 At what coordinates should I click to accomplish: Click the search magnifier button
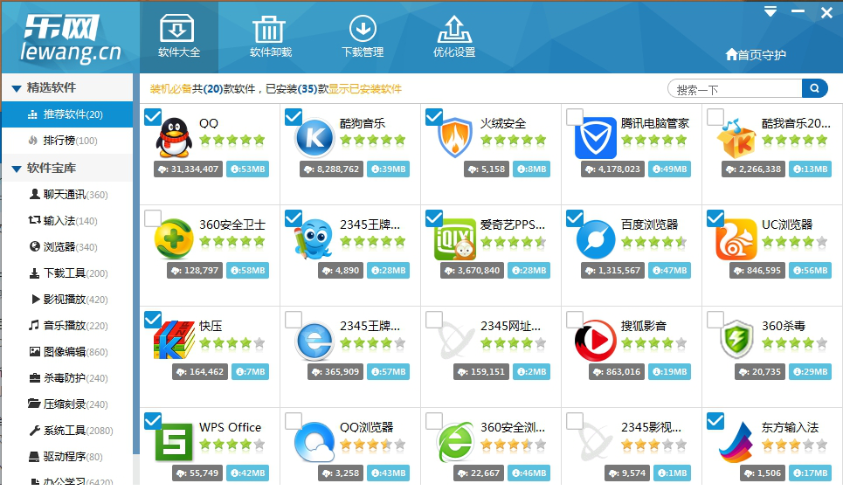coord(814,88)
